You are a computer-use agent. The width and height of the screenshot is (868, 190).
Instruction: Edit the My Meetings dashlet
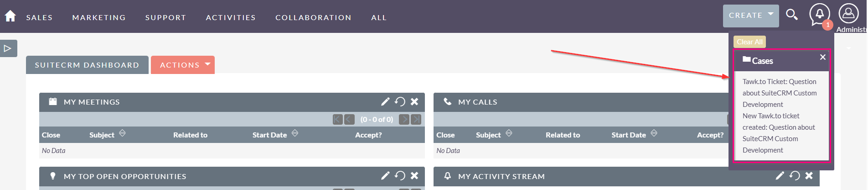coord(385,101)
